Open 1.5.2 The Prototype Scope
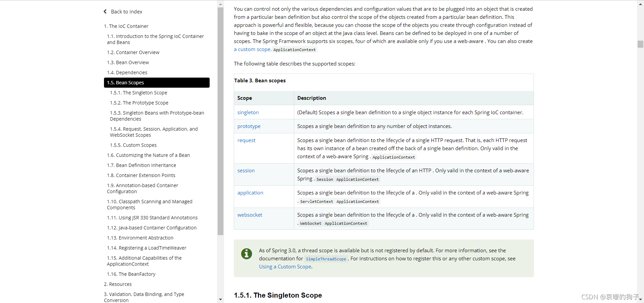The width and height of the screenshot is (644, 303). [x=139, y=103]
